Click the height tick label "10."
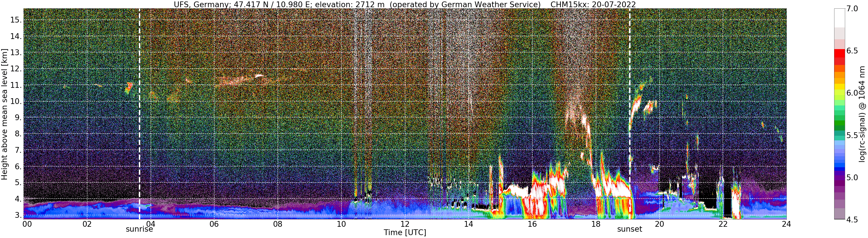The width and height of the screenshot is (868, 238). tap(16, 101)
